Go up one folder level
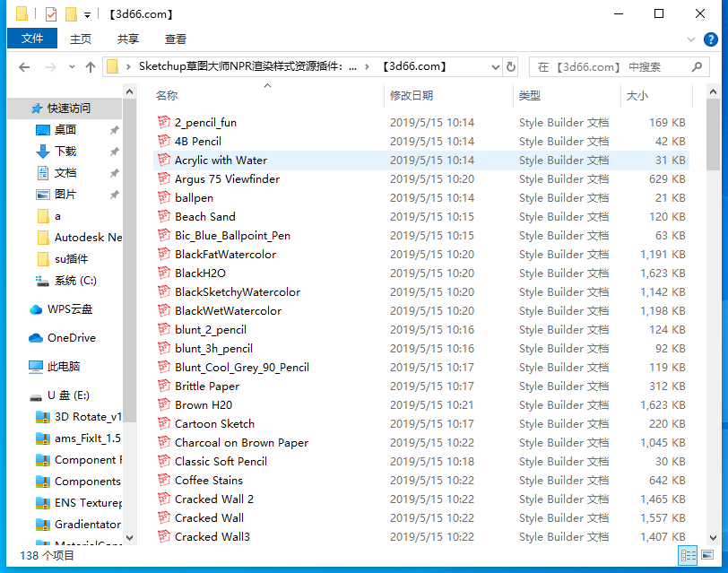 point(91,67)
